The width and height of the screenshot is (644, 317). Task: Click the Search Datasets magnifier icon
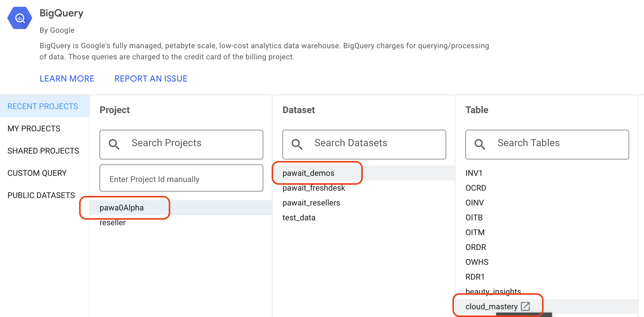[297, 144]
